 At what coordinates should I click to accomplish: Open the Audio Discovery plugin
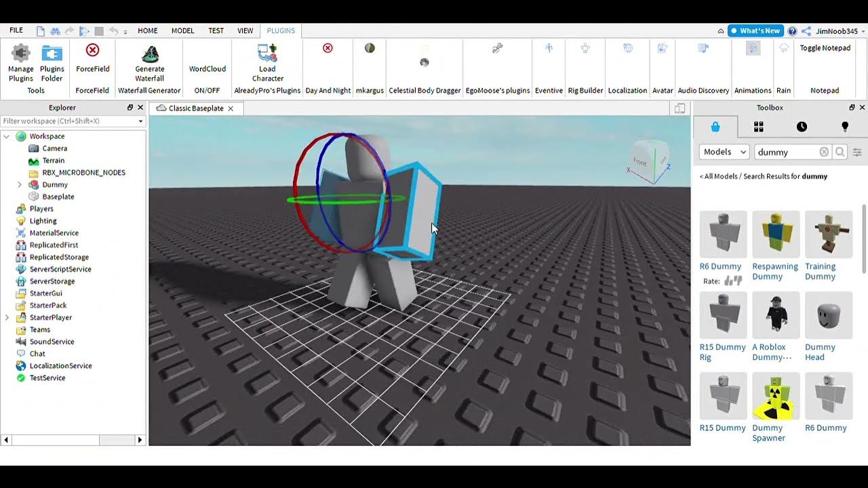pyautogui.click(x=703, y=48)
